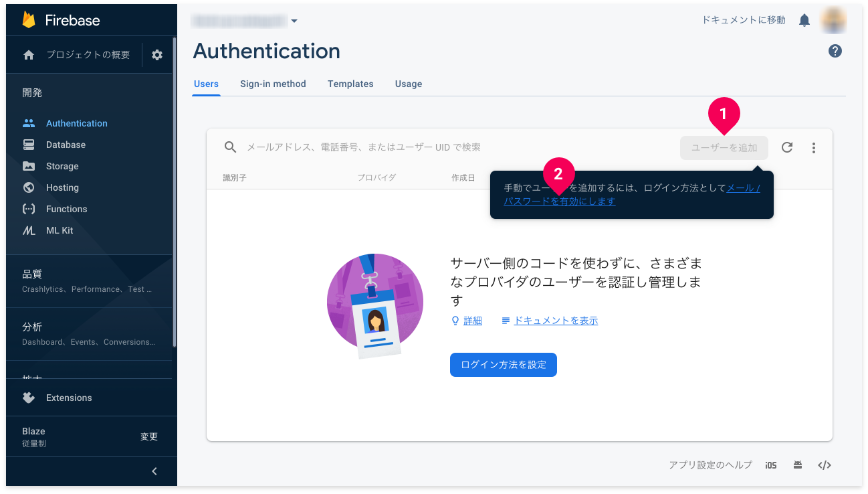Open the three-dot more options menu
Viewport: 868px width, 494px height.
[814, 148]
